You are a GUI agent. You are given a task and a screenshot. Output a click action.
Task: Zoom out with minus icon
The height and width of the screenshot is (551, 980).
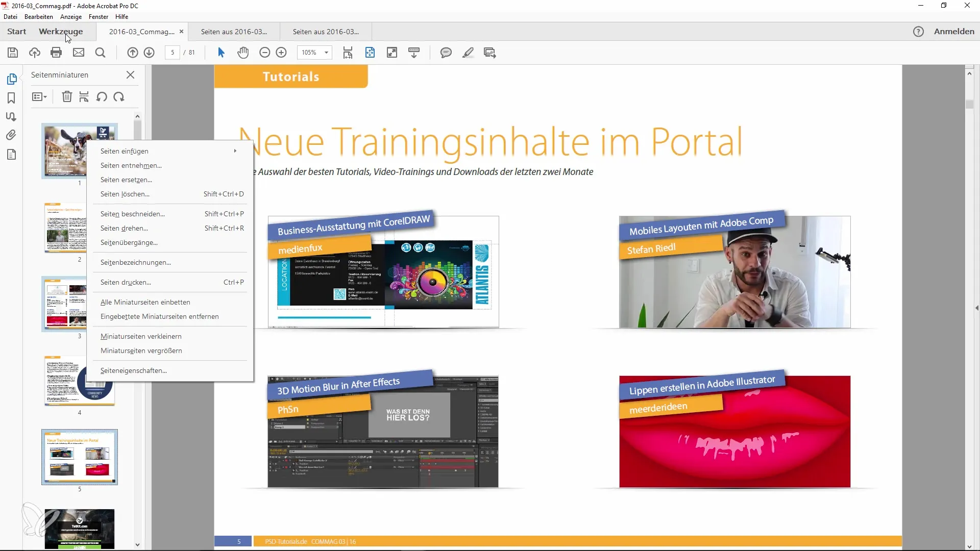tap(264, 53)
